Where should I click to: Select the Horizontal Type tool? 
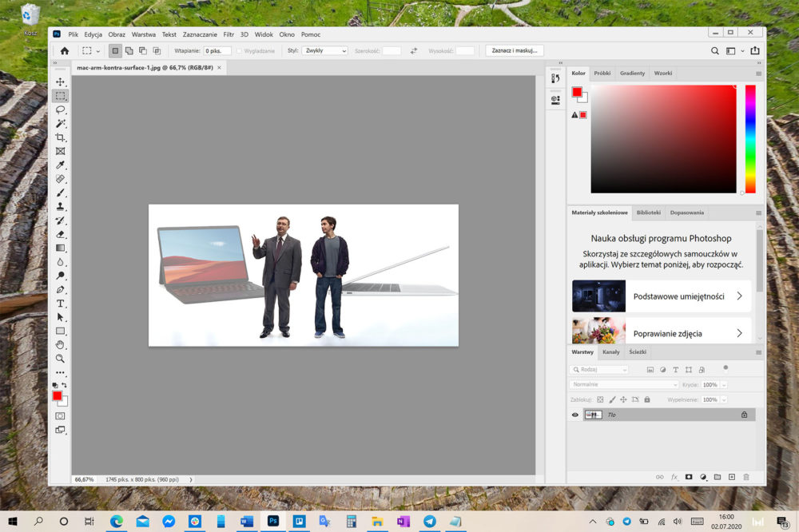coord(60,304)
